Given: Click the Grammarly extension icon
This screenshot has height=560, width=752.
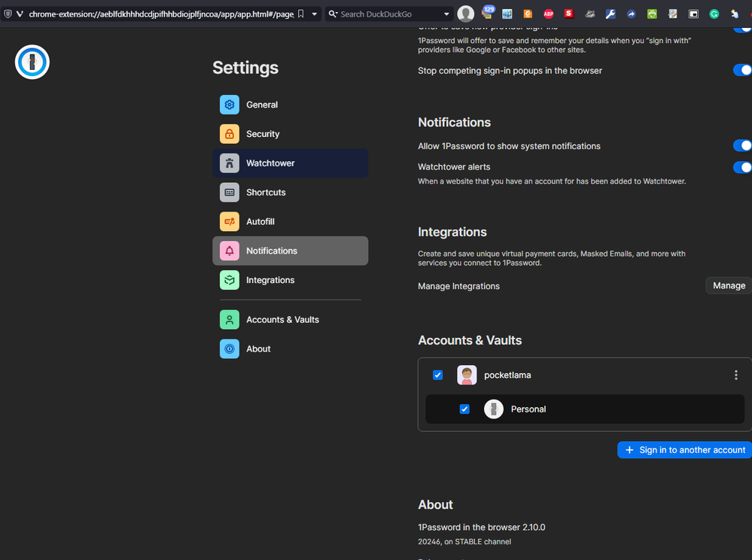Looking at the screenshot, I should click(714, 14).
